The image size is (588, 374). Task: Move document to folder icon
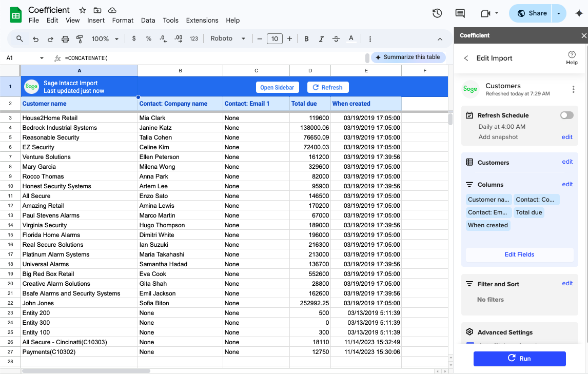[97, 10]
